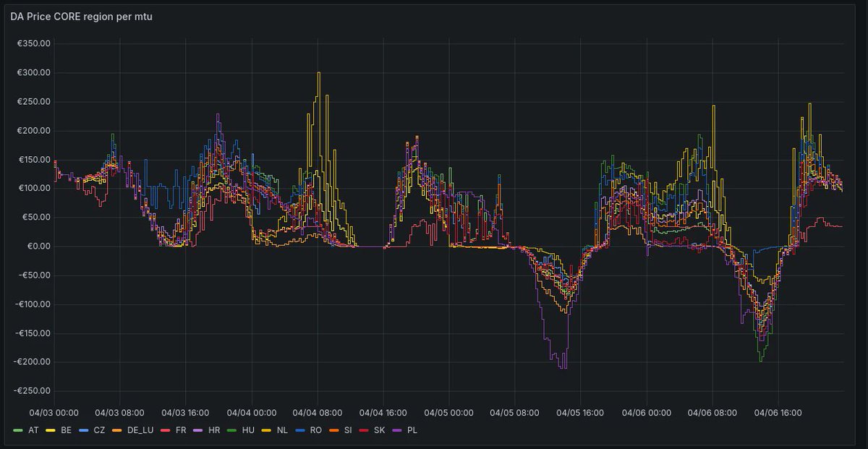
Task: Open color picker for the SI swatch
Action: coord(333,431)
